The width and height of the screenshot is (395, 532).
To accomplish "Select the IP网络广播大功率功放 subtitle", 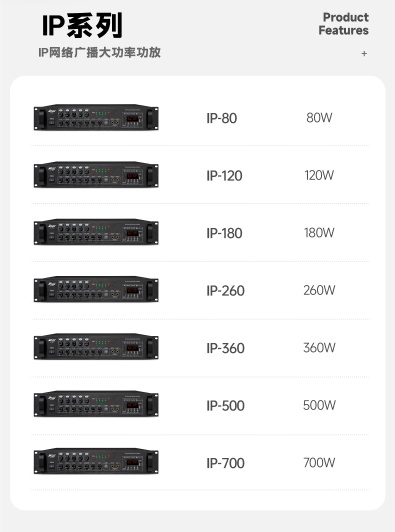I will (99, 52).
